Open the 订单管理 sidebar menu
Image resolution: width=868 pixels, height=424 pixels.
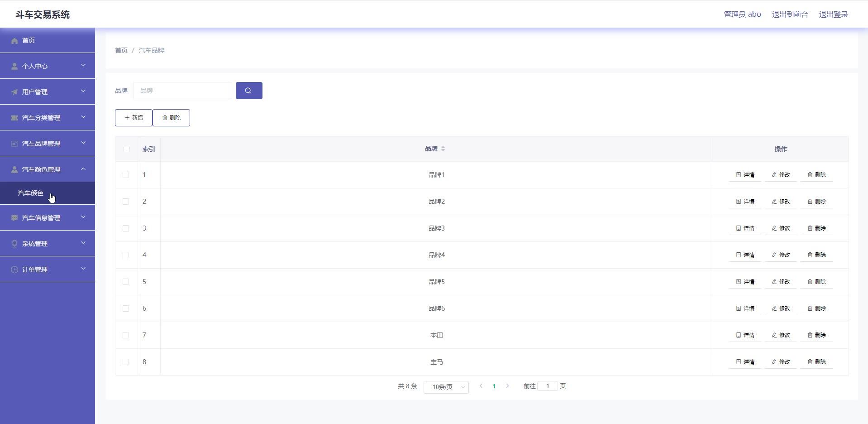click(48, 269)
